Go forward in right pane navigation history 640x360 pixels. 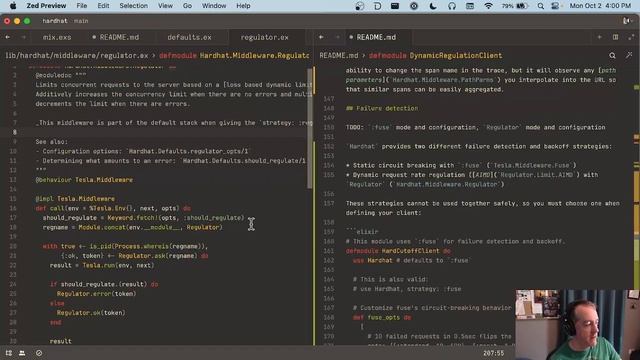(x=337, y=37)
